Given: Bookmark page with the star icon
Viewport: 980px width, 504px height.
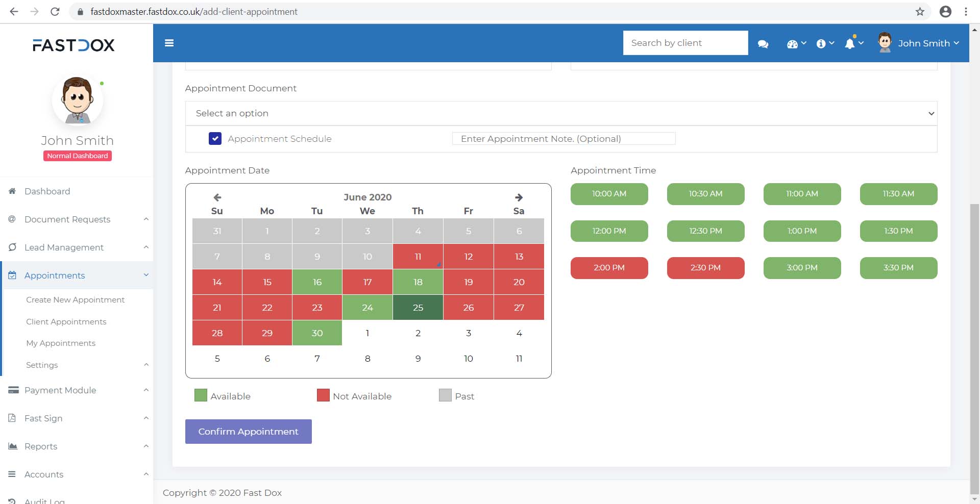Looking at the screenshot, I should tap(920, 12).
